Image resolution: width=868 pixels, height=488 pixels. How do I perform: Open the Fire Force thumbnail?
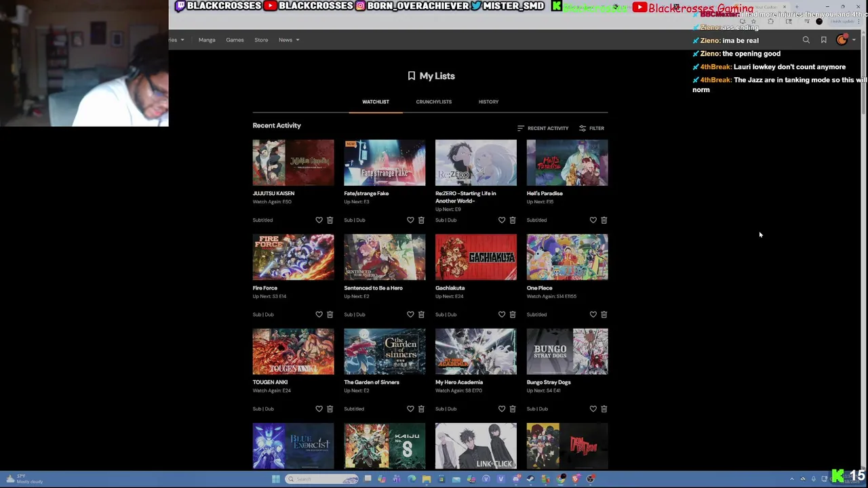[294, 257]
